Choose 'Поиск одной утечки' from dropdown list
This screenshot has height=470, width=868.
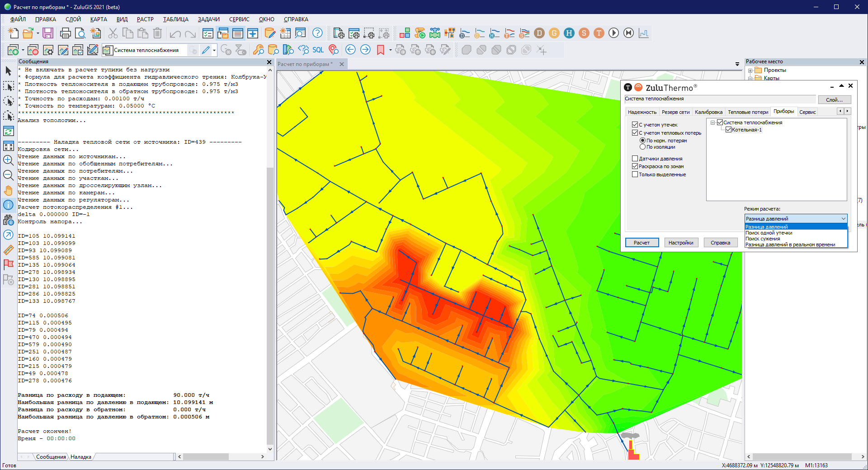[769, 233]
